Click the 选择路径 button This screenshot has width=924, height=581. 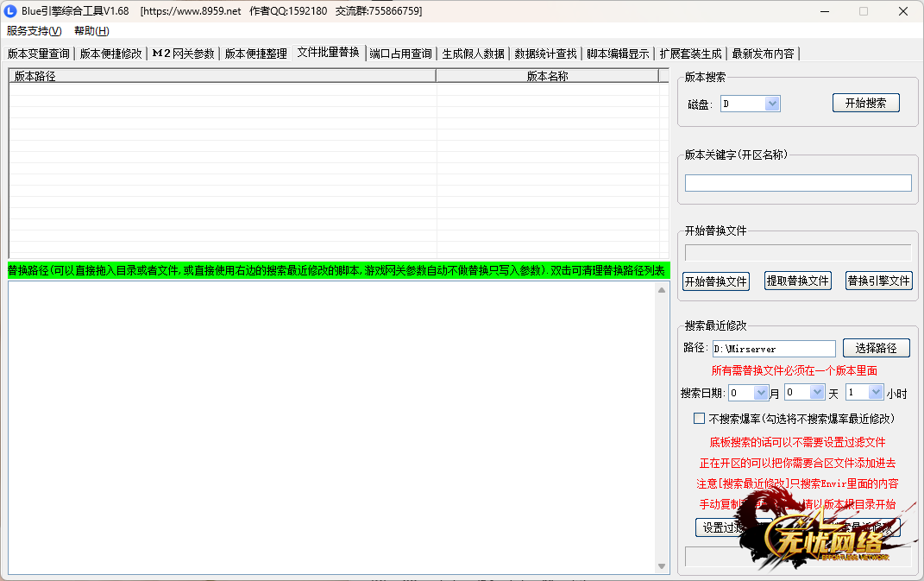pos(876,348)
